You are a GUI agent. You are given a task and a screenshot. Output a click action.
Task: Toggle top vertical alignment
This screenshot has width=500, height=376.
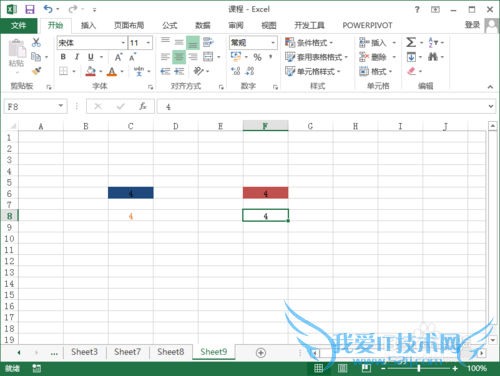[x=165, y=41]
